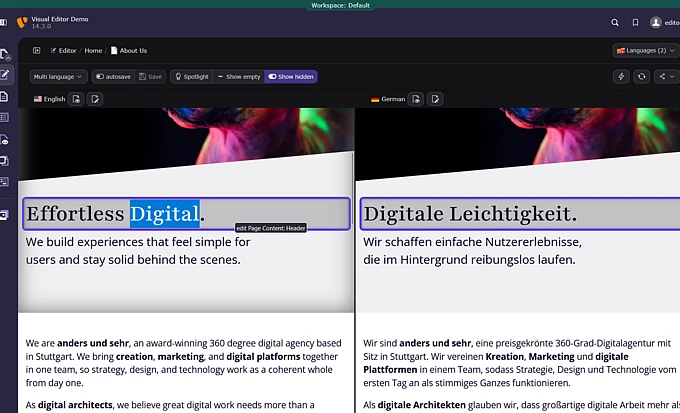This screenshot has width=680, height=413.
Task: Click the German paragraph starting 'Wir sind anders und sehr'
Action: (520, 363)
